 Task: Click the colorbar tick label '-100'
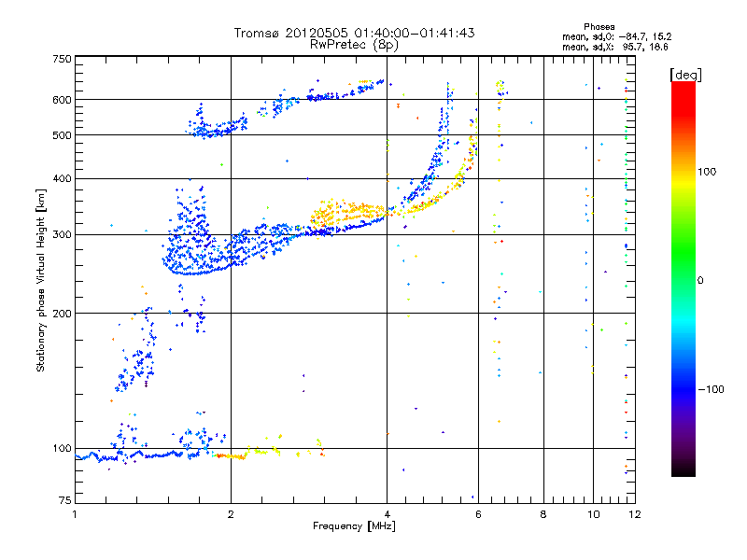click(711, 389)
